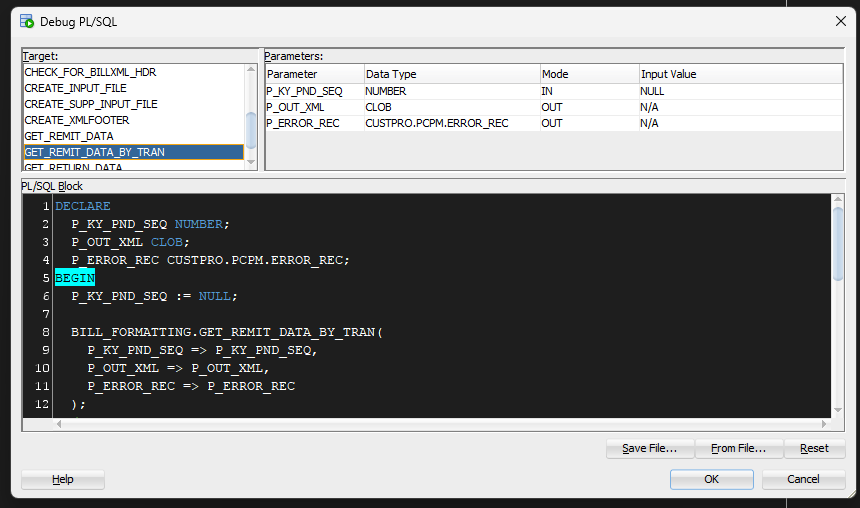Click the code editor scroll down arrow
Image resolution: width=860 pixels, height=508 pixels.
point(838,410)
